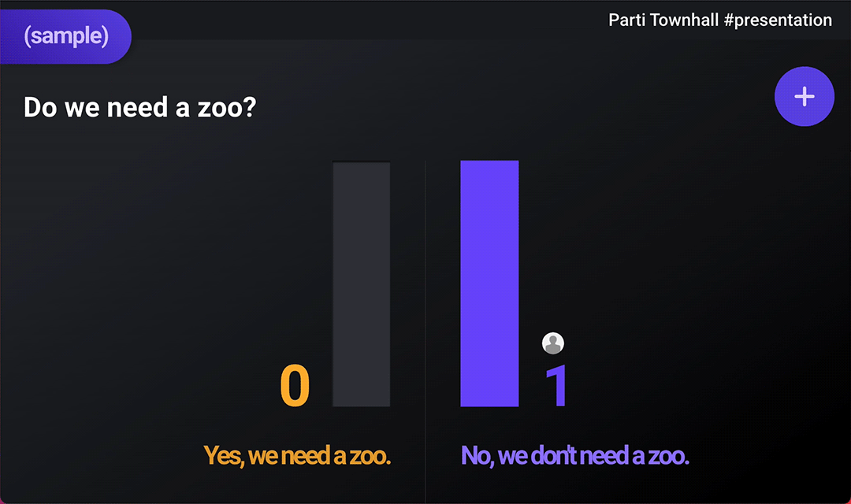Click the #presentation hashtag
The width and height of the screenshot is (851, 504).
point(778,20)
